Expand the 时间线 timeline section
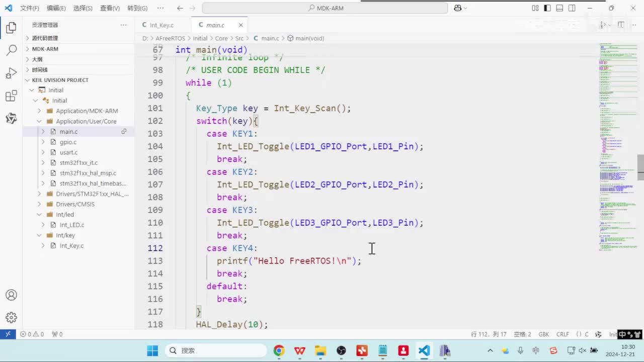Image resolution: width=644 pixels, height=362 pixels. click(78, 70)
